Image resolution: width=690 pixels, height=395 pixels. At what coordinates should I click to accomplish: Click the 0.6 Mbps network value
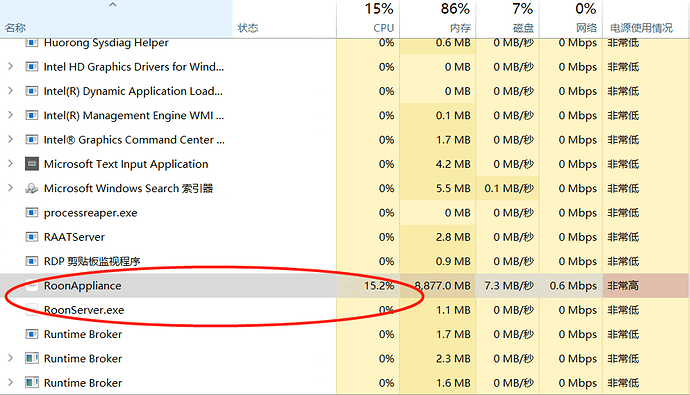(x=573, y=286)
